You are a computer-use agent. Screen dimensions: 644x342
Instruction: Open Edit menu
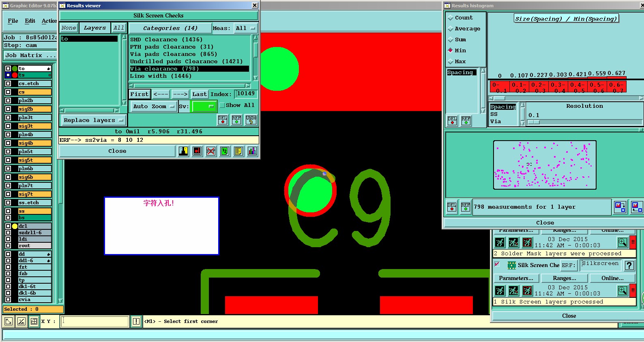[x=30, y=21]
